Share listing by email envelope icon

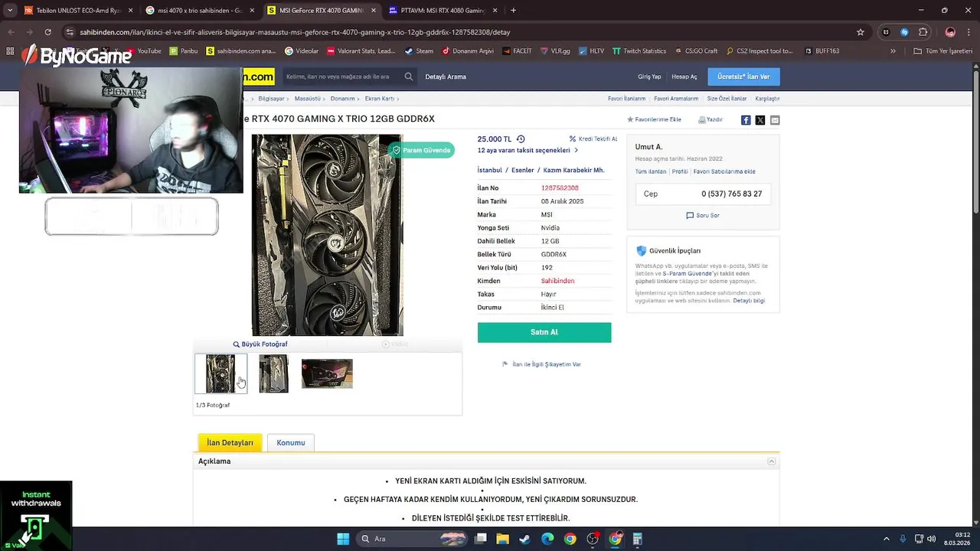pos(775,120)
